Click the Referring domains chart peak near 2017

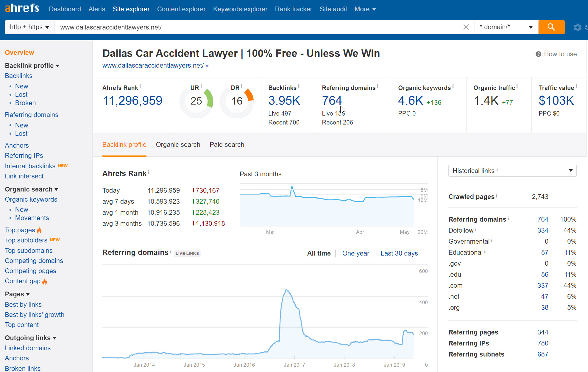coord(286,290)
